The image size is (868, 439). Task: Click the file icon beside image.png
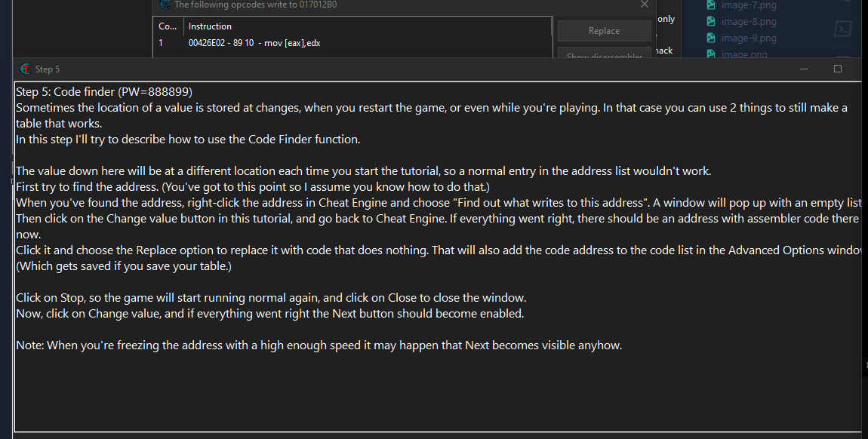pos(711,54)
